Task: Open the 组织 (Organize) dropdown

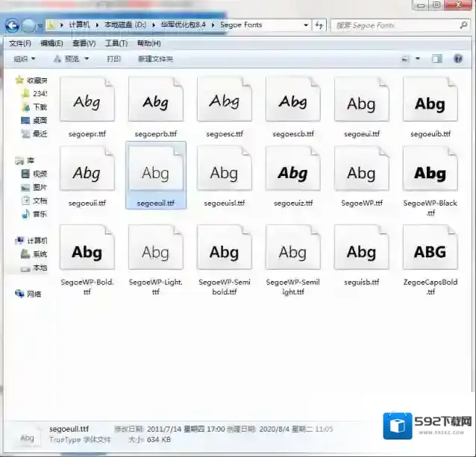Action: point(24,59)
